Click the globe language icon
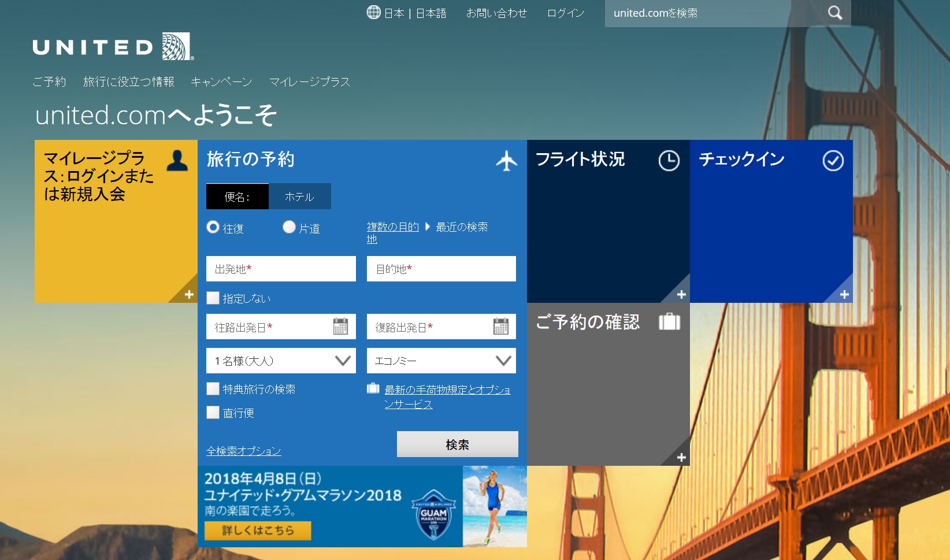The image size is (950, 560). [x=374, y=12]
